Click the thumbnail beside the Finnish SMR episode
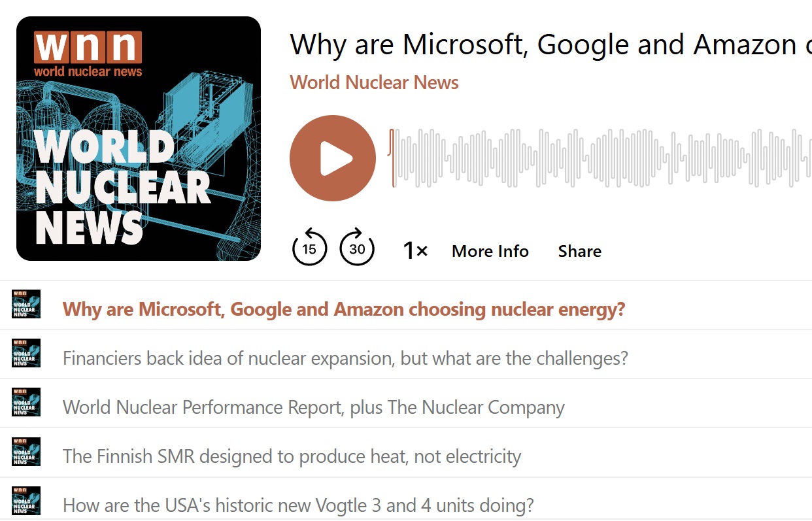812x521 pixels. pyautogui.click(x=26, y=452)
